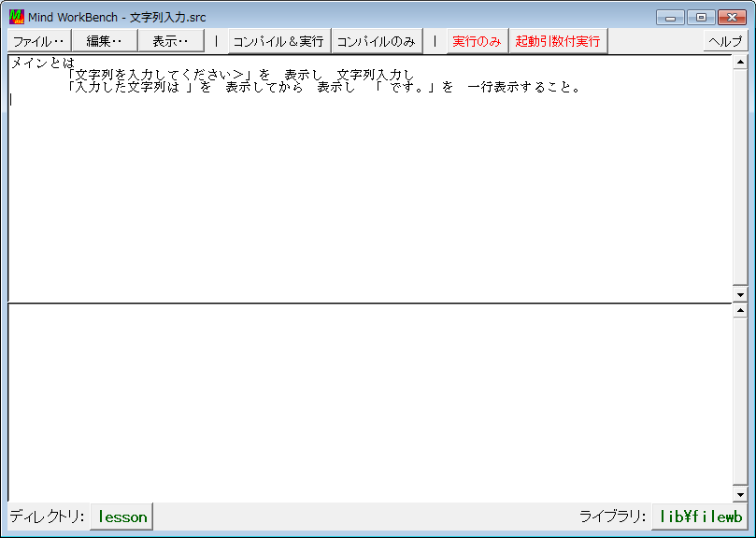Screen dimensions: 756x538
Task: Click the line 「文字列を入力してください＞」
Action: tap(161, 75)
